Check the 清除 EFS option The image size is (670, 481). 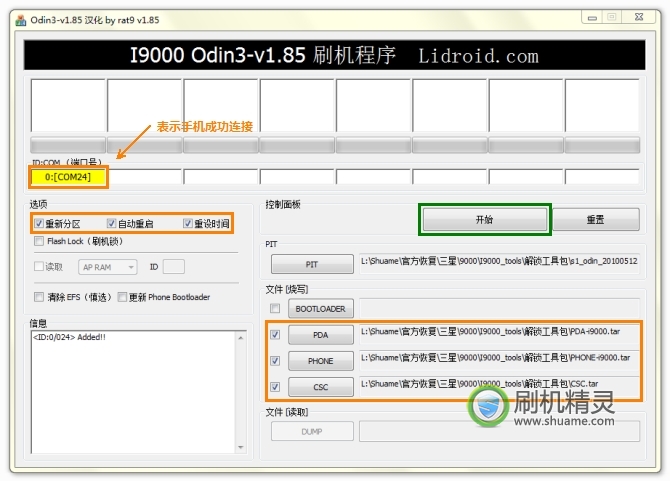point(39,297)
